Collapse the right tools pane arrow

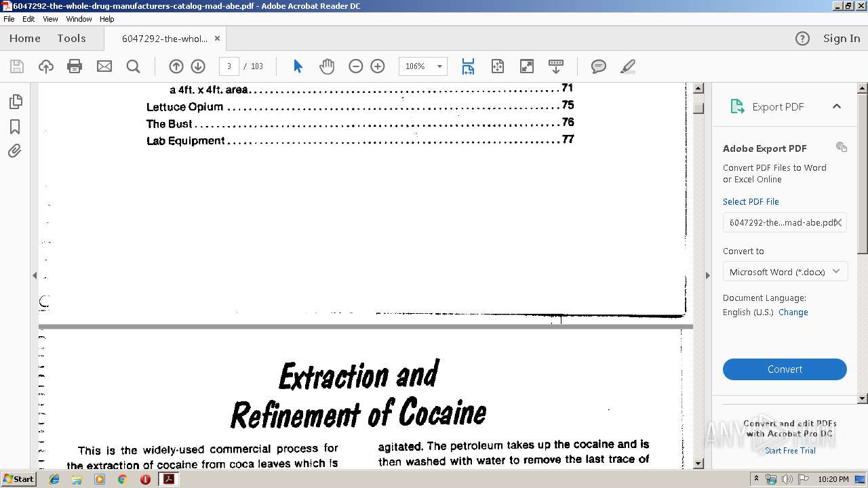707,275
